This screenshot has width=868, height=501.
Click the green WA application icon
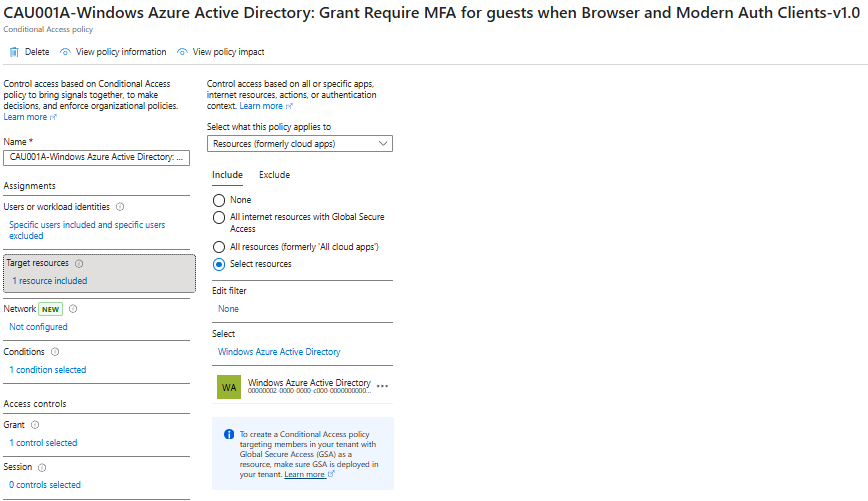[229, 387]
